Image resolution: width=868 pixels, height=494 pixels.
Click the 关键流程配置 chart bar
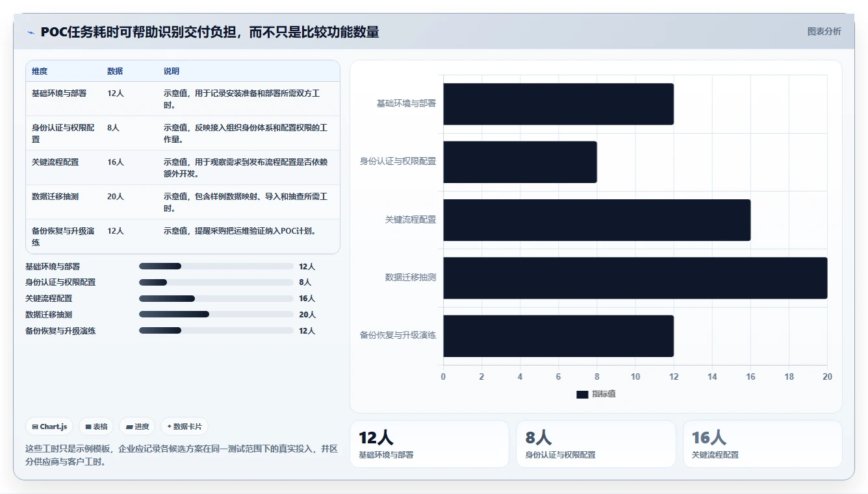pyautogui.click(x=596, y=220)
